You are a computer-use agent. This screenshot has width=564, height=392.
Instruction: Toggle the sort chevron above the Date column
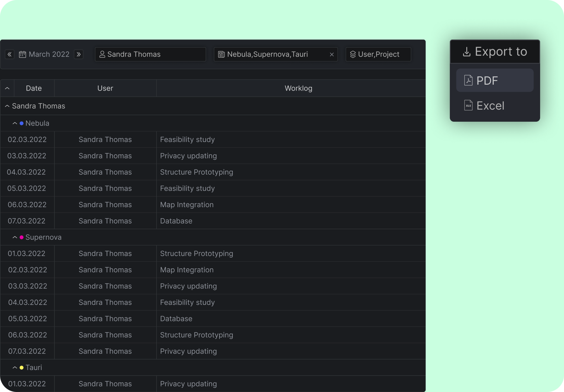(7, 88)
